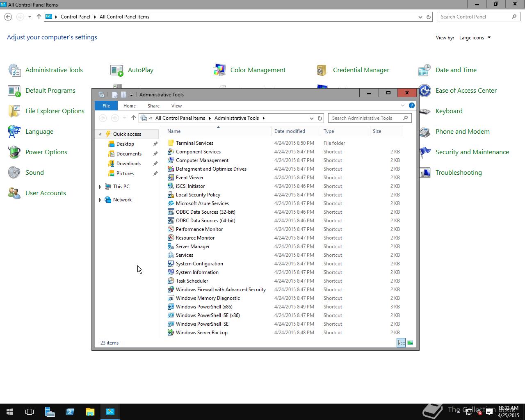Select 'Windows Firewall with Advanced Security' entry
This screenshot has height=420, width=525.
tap(221, 290)
